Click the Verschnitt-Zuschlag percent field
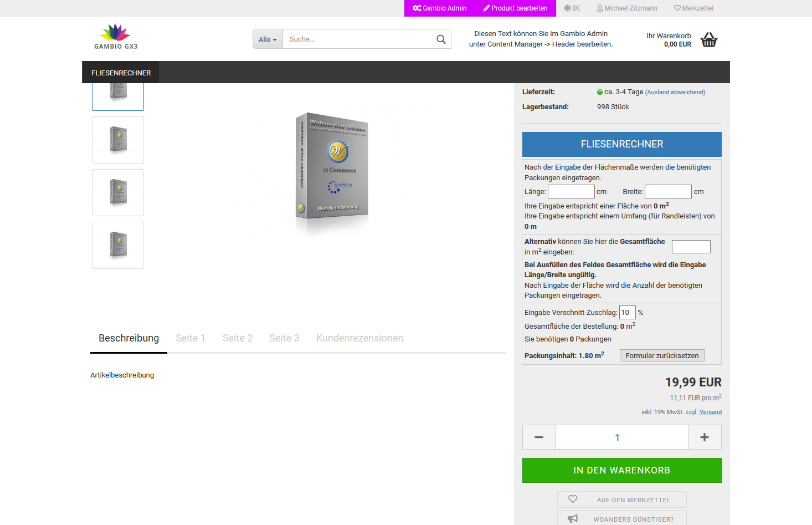This screenshot has width=812, height=525. tap(627, 312)
